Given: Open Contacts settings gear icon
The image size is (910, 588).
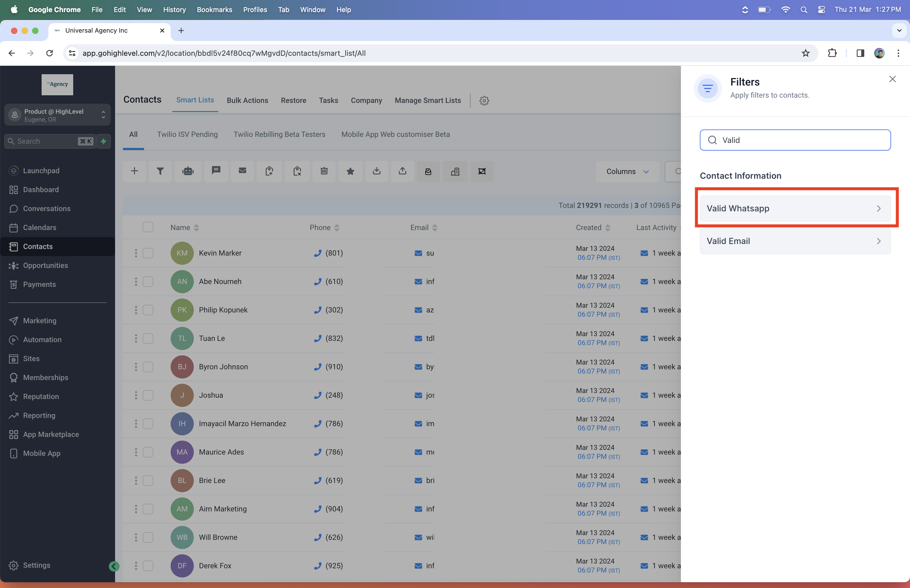Looking at the screenshot, I should point(484,101).
